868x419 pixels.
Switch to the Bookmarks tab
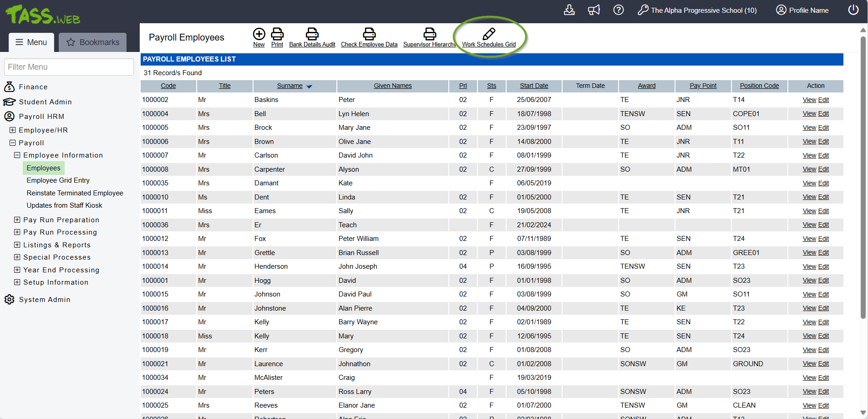(93, 42)
